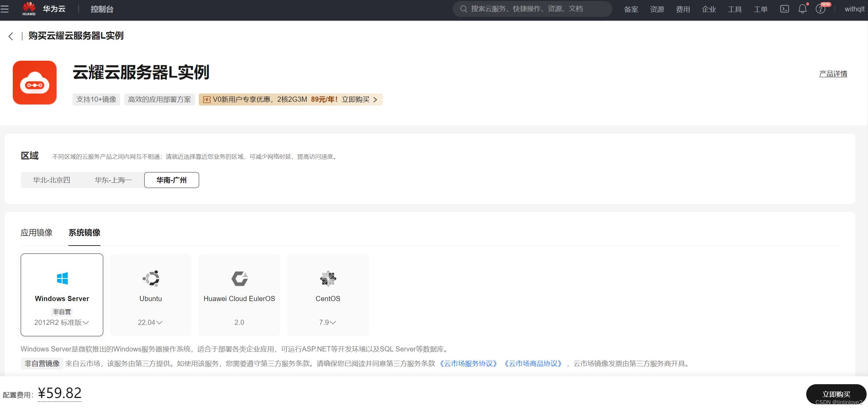Click the Ubuntu logo icon
This screenshot has height=408, width=868.
coord(151,278)
